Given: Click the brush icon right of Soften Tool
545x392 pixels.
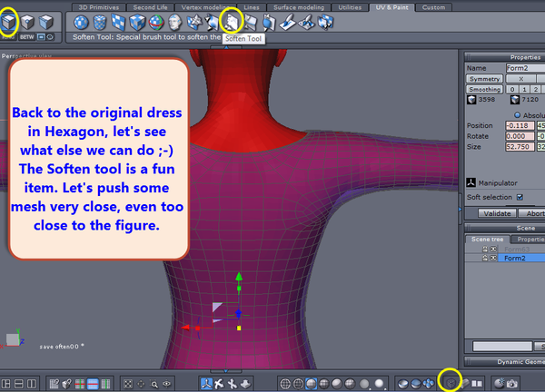Looking at the screenshot, I should [251, 23].
